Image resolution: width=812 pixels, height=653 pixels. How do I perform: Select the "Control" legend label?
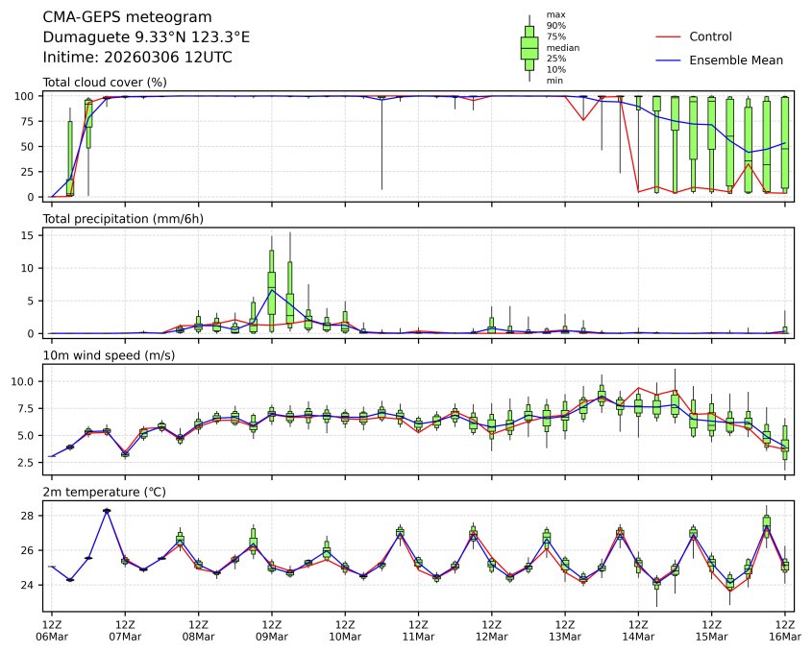click(710, 36)
